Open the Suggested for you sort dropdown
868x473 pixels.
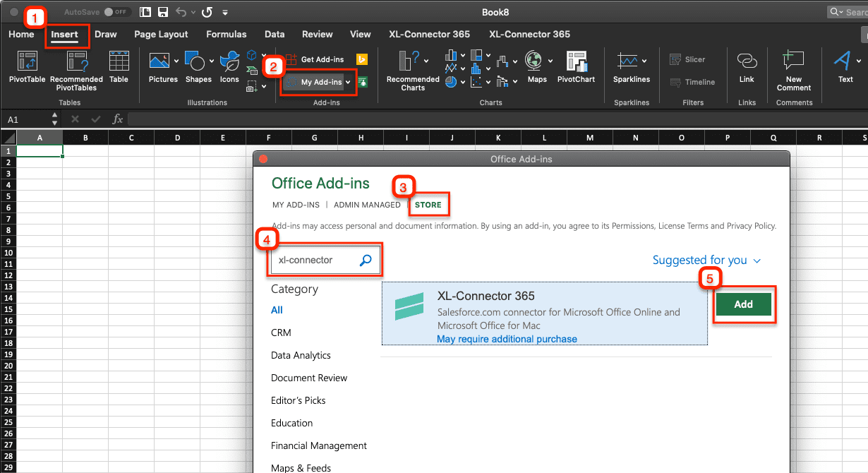pos(706,261)
